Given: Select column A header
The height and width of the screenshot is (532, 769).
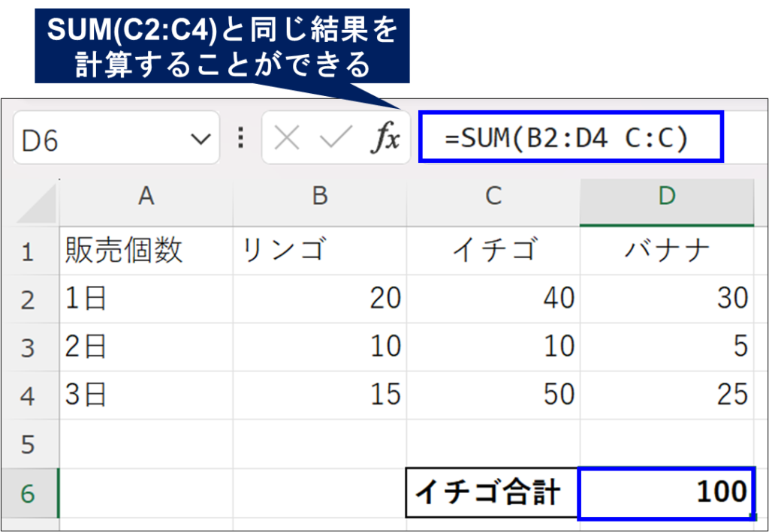Looking at the screenshot, I should pos(146,197).
